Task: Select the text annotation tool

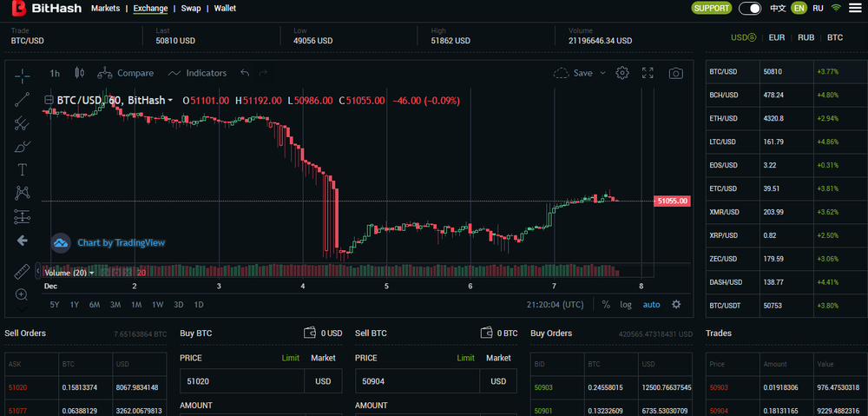Action: (x=23, y=169)
